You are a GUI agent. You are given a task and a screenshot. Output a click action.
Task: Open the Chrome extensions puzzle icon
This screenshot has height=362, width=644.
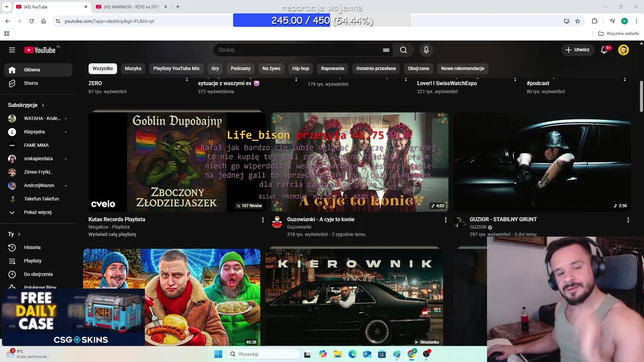[x=594, y=21]
